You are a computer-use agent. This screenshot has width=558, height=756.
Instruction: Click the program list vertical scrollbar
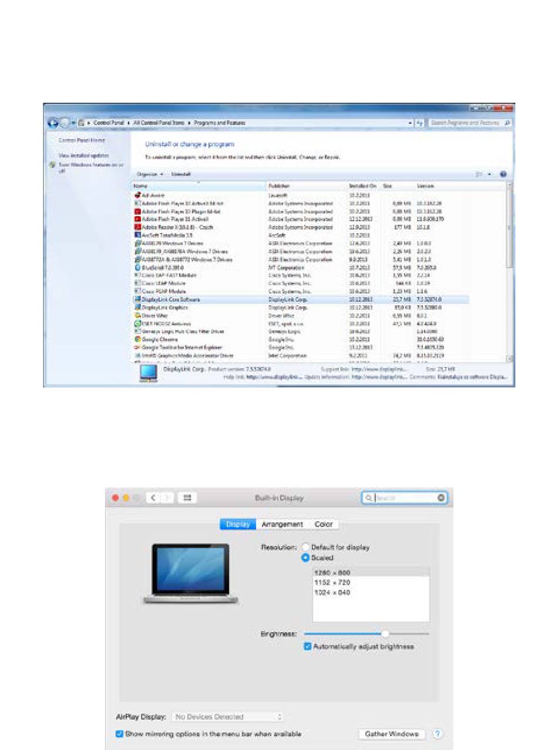[509, 271]
